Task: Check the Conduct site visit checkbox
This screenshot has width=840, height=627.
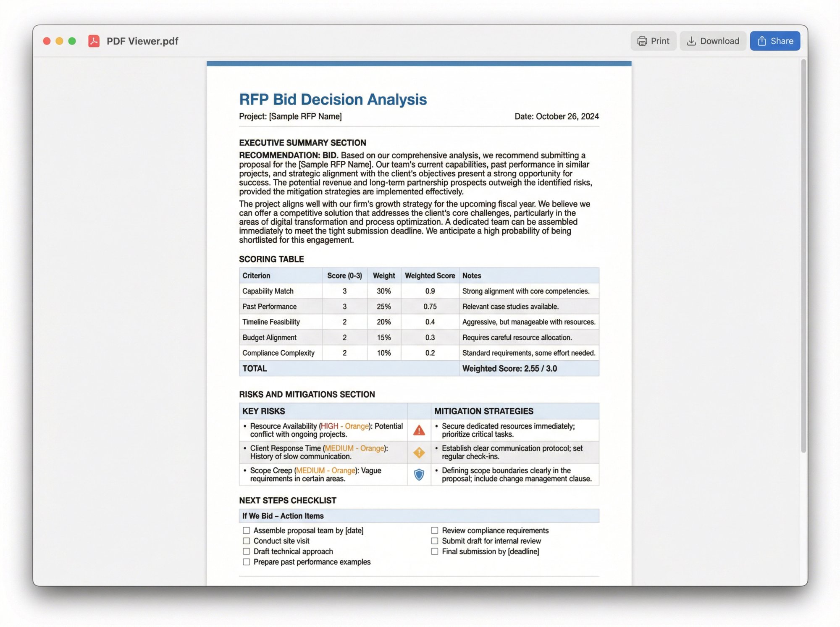Action: coord(246,541)
